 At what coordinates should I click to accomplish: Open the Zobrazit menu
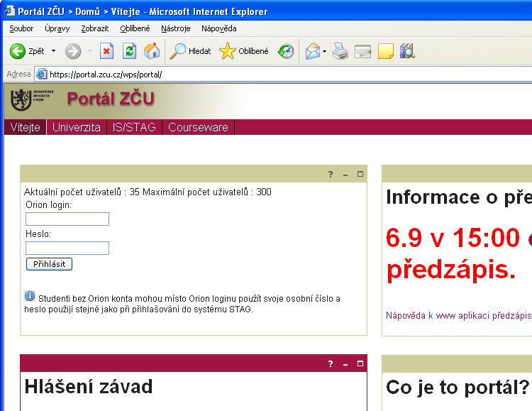(x=94, y=28)
